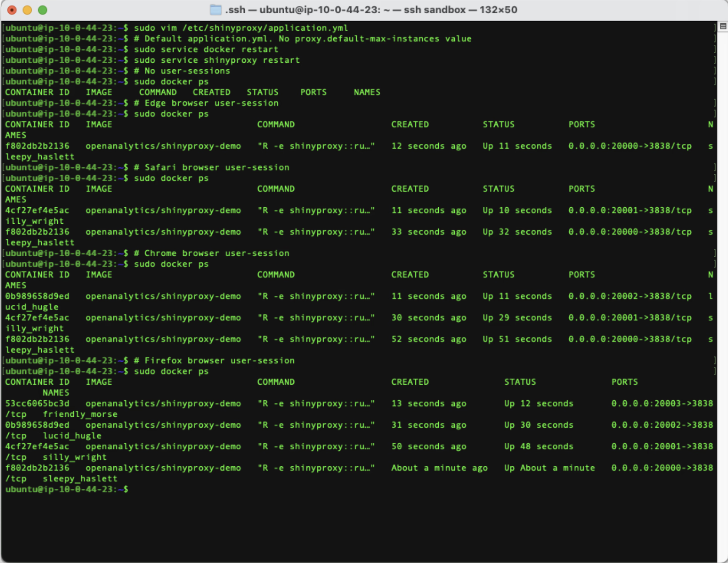Click the split pane icon above scrollbar
728x563 pixels.
[x=723, y=27]
